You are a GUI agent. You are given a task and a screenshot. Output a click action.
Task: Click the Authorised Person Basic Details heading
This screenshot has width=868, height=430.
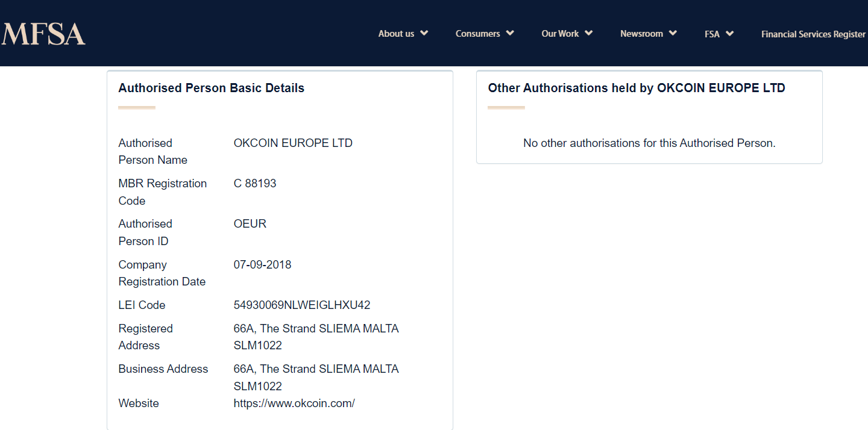(212, 88)
